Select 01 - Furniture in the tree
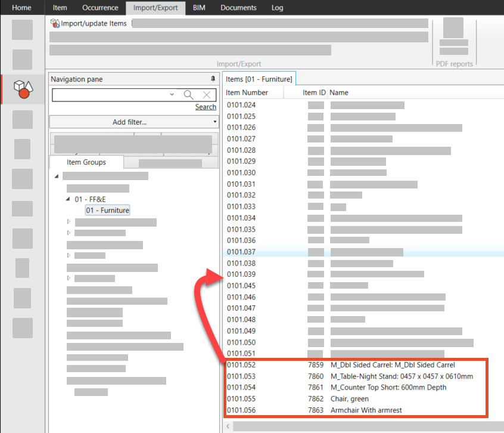This screenshot has height=433, width=504. pos(107,210)
